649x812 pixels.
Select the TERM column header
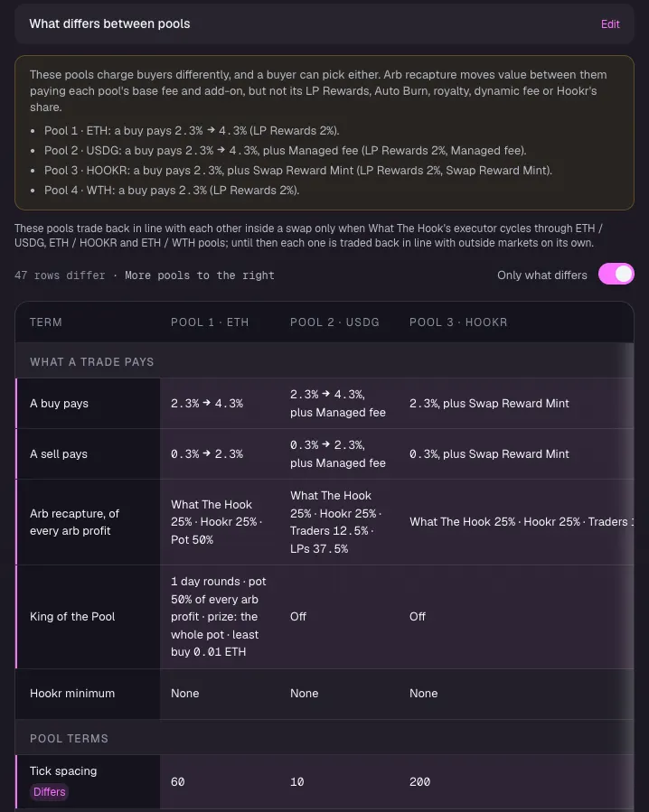[x=46, y=322]
